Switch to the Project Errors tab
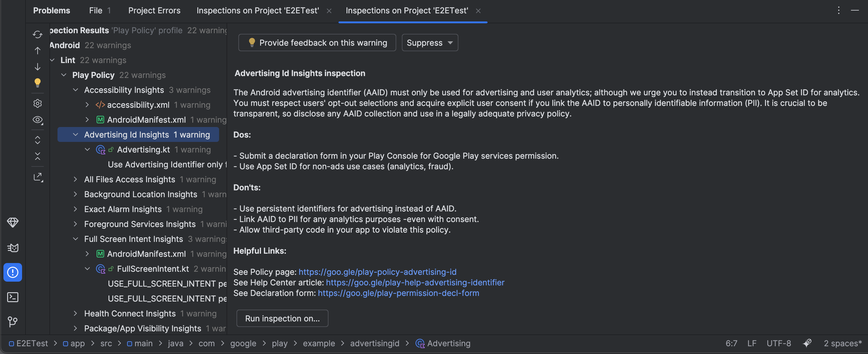Screen dimensions: 868x354 pos(154,11)
